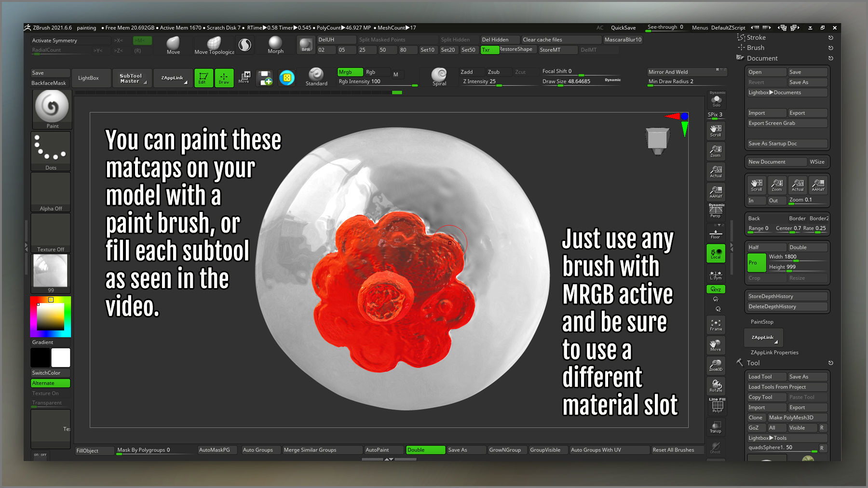868x488 pixels.
Task: Collapse the Tool palette
Action: tap(753, 363)
